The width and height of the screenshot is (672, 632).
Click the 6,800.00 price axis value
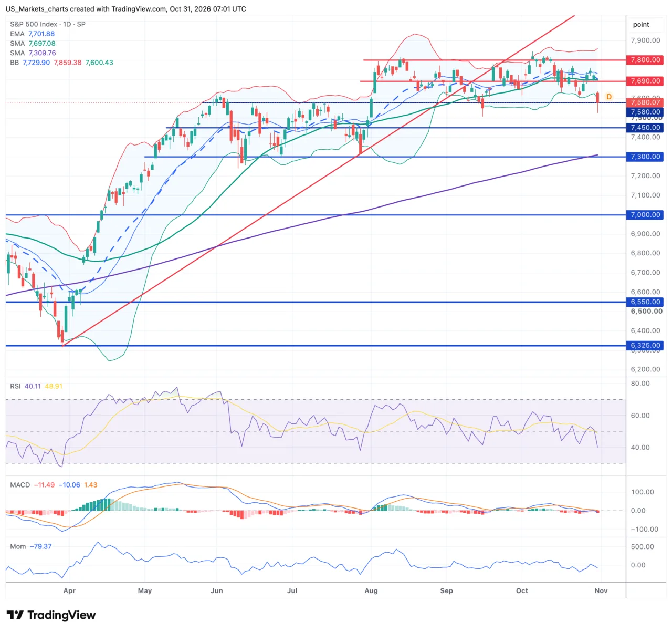(x=645, y=253)
